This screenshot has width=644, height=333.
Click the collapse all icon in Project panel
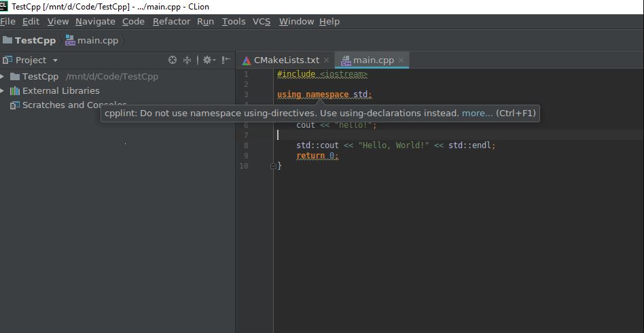[x=187, y=60]
